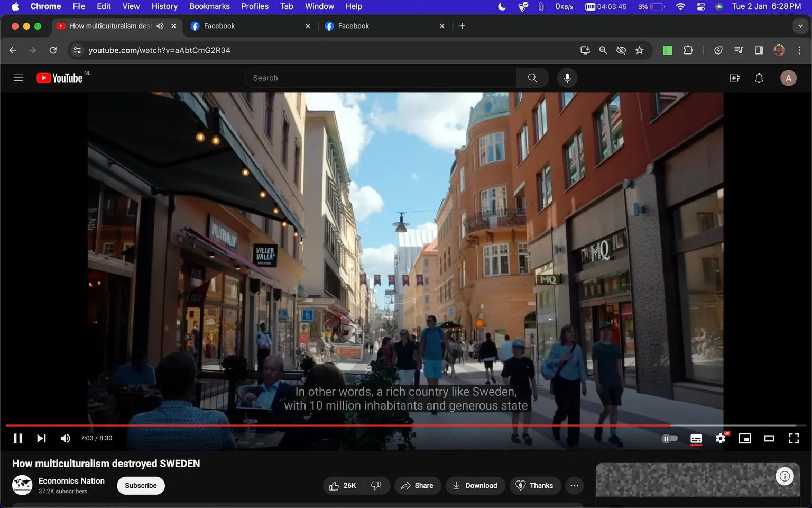Open Economics Nation channel avatar
Image resolution: width=812 pixels, height=508 pixels.
[x=22, y=485]
